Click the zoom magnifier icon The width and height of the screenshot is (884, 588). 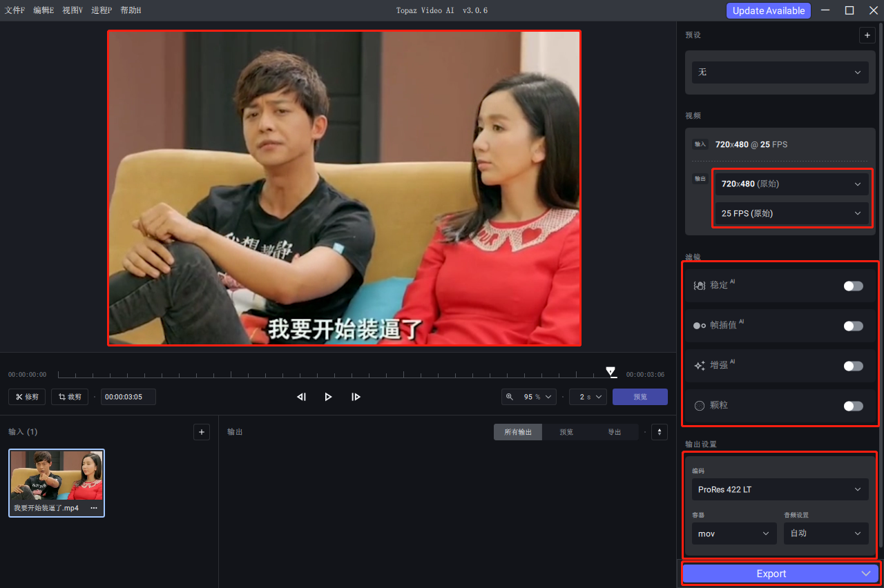point(510,397)
